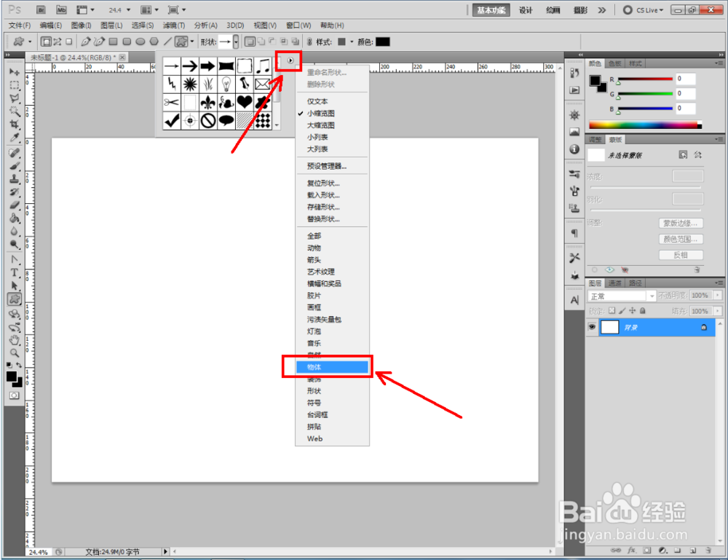Swap foreground and background colors
Image resolution: width=728 pixels, height=560 pixels.
[x=19, y=365]
